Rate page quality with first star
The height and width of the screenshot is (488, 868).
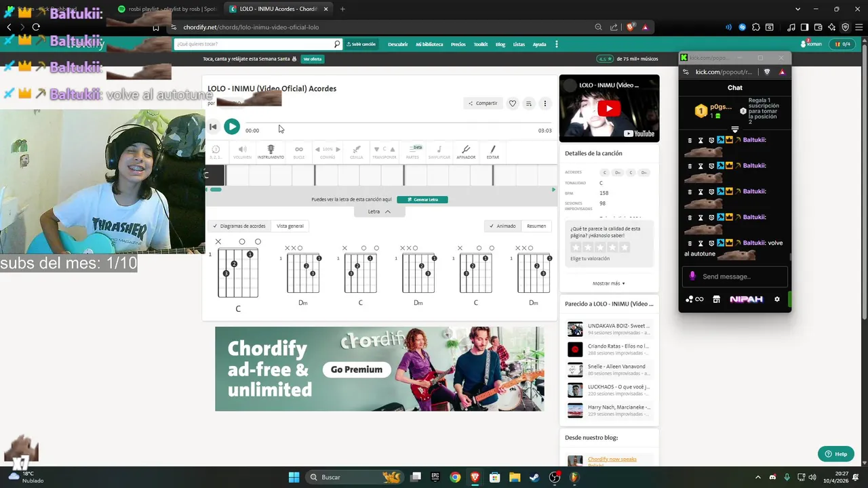[x=576, y=247]
